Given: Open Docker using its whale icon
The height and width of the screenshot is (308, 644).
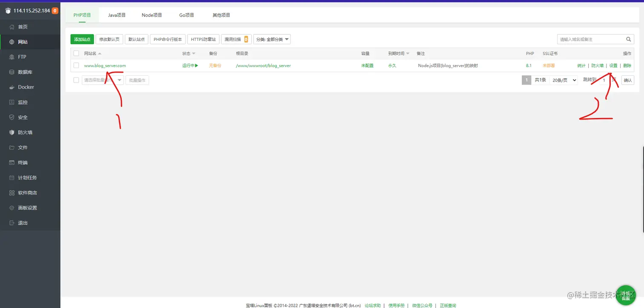Looking at the screenshot, I should click(x=12, y=87).
